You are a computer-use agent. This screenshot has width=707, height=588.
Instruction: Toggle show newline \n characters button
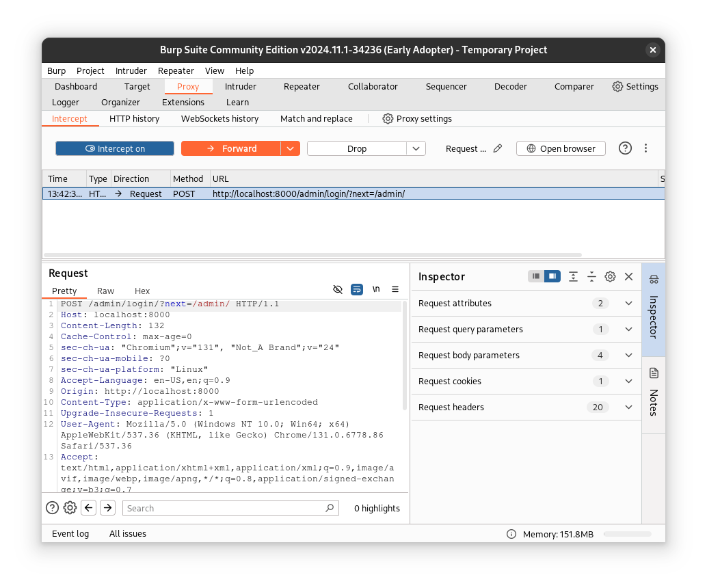point(376,289)
